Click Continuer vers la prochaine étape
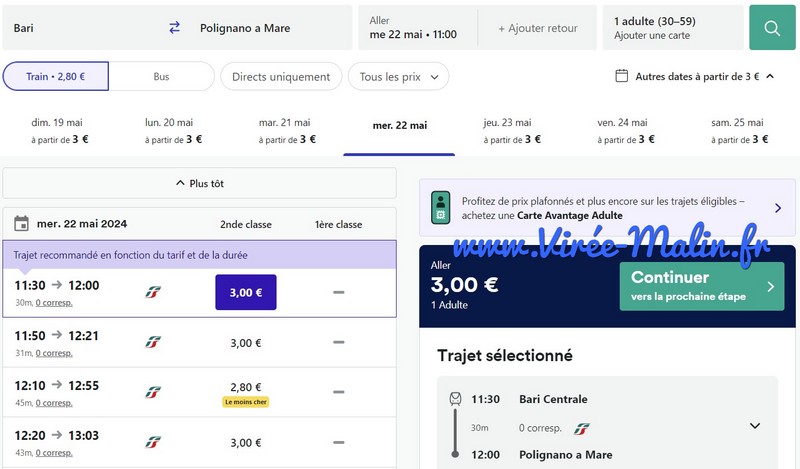 [x=701, y=286]
